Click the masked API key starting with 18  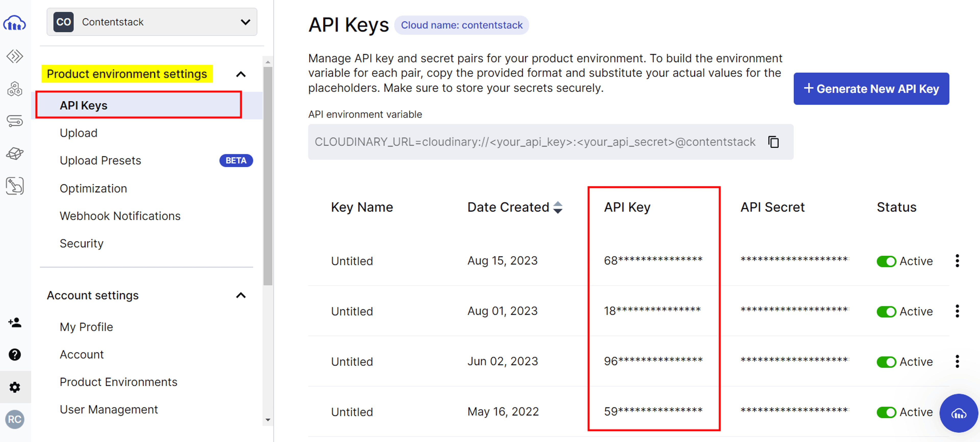pyautogui.click(x=652, y=311)
